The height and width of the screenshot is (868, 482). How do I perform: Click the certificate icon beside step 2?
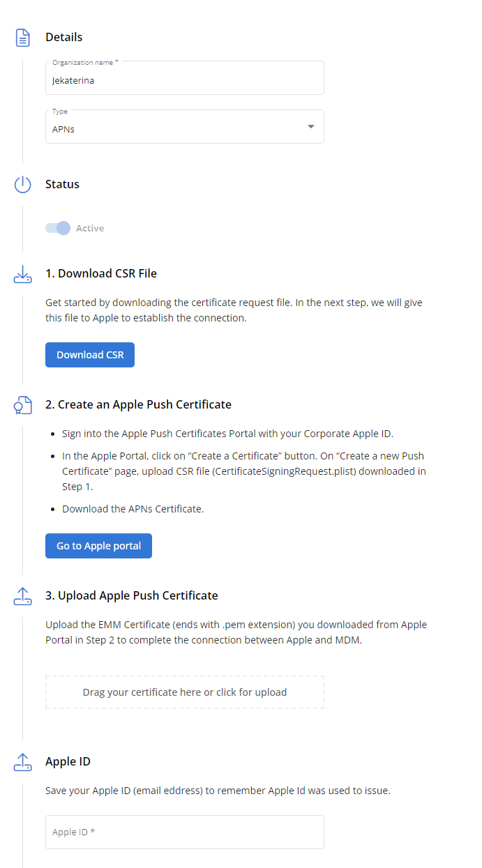23,405
